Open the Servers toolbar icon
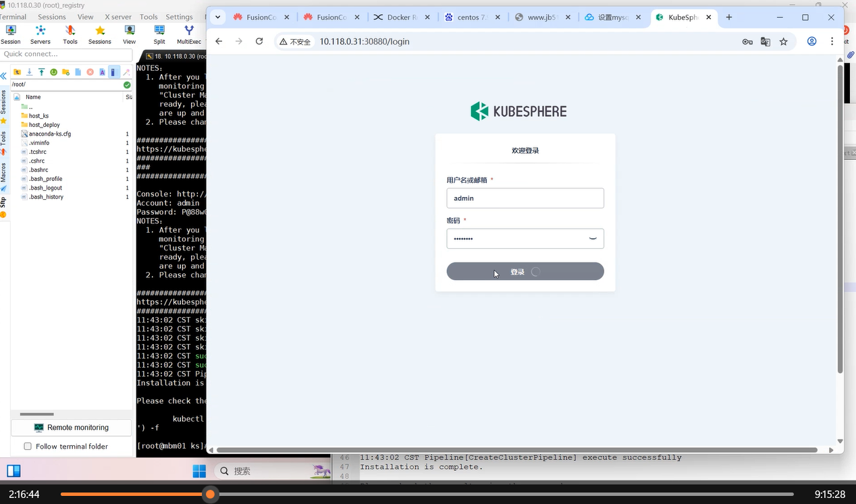 click(x=41, y=34)
